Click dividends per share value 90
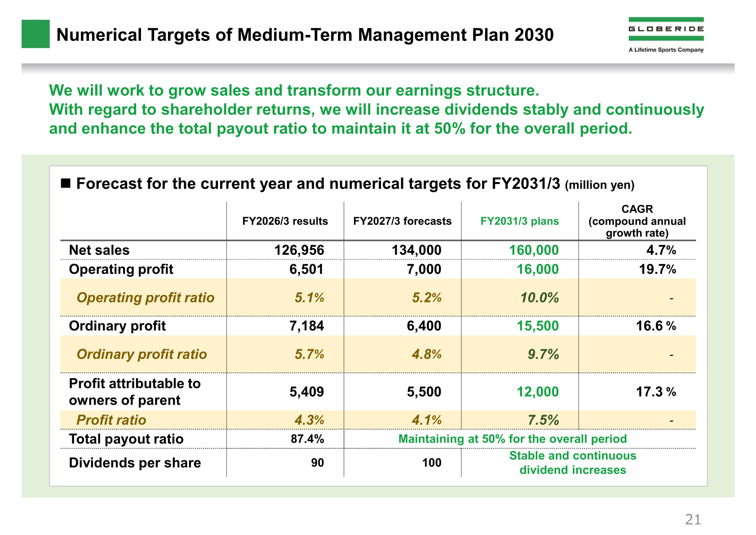The width and height of the screenshot is (756, 535). pyautogui.click(x=318, y=463)
